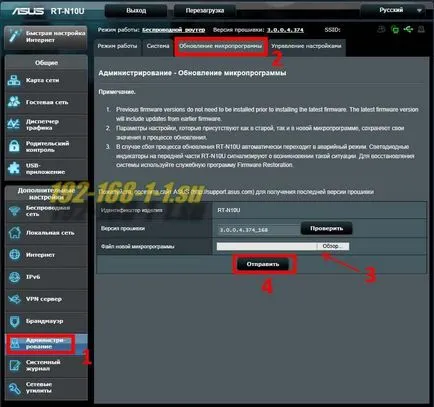Click the support.asus.com link
Screen dimensions: 434x407
(x=222, y=192)
